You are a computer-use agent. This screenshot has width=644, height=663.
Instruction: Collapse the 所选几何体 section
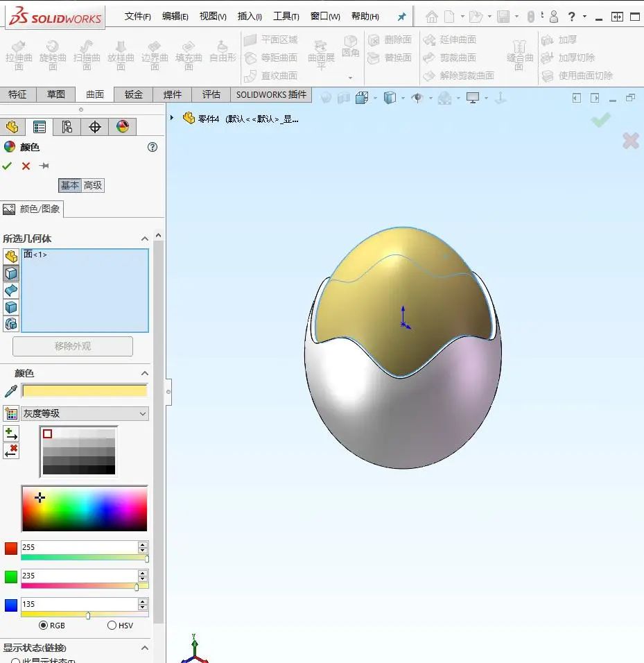pyautogui.click(x=145, y=238)
